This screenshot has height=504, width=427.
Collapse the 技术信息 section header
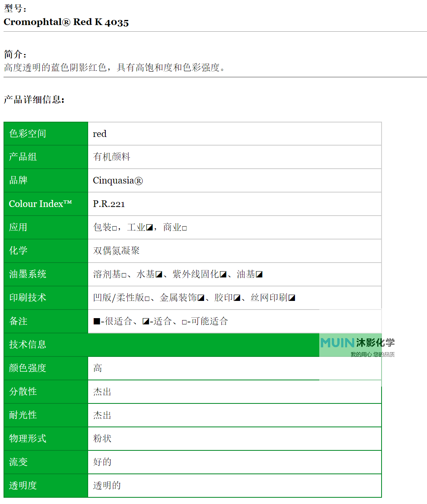click(x=27, y=345)
